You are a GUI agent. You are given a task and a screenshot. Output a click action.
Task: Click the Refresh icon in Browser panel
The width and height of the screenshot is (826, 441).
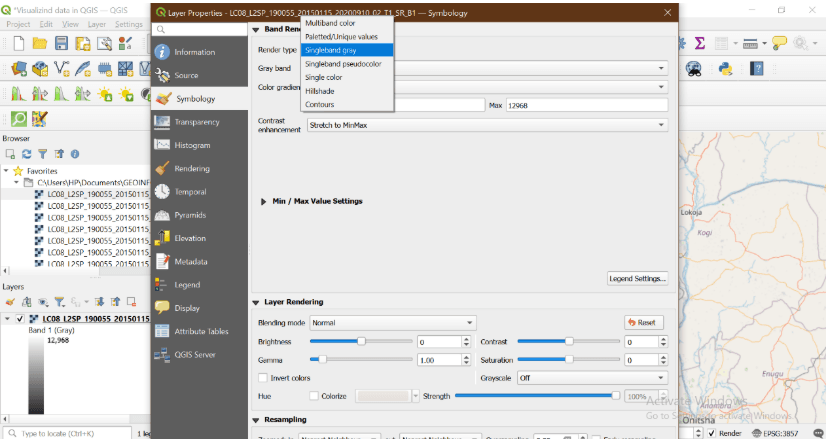[28, 154]
